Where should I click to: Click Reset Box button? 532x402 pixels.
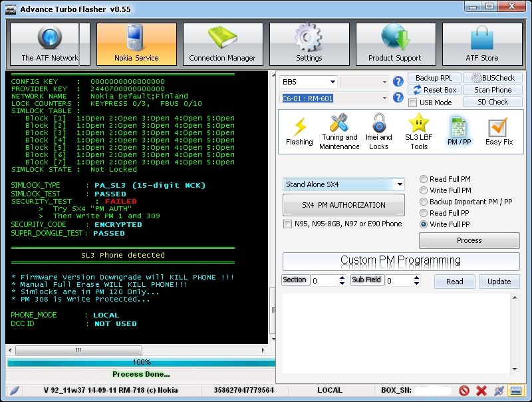[x=434, y=90]
